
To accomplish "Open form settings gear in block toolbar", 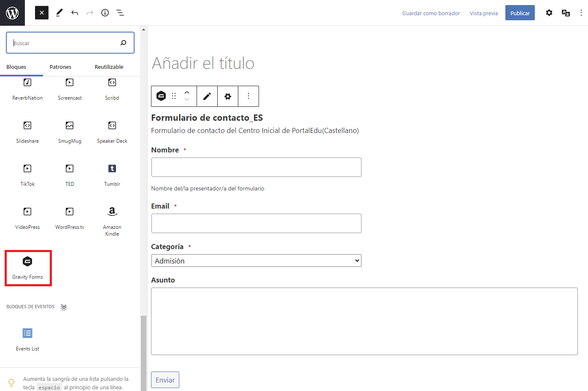I will click(x=228, y=96).
